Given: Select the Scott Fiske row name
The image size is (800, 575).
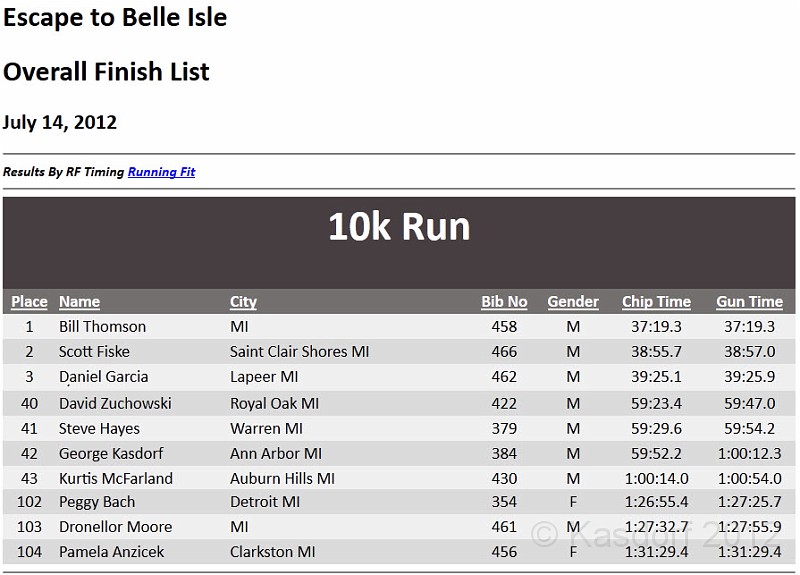Looking at the screenshot, I should [94, 352].
